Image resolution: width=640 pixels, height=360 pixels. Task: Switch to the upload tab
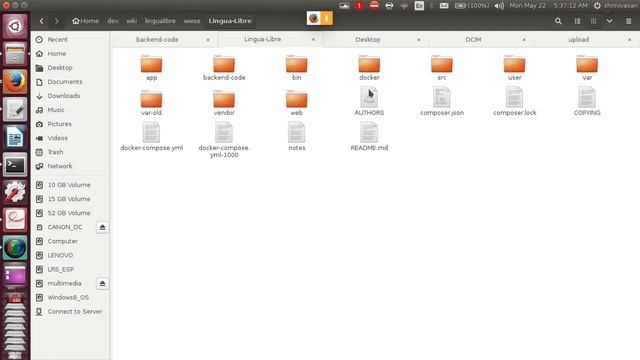[579, 40]
